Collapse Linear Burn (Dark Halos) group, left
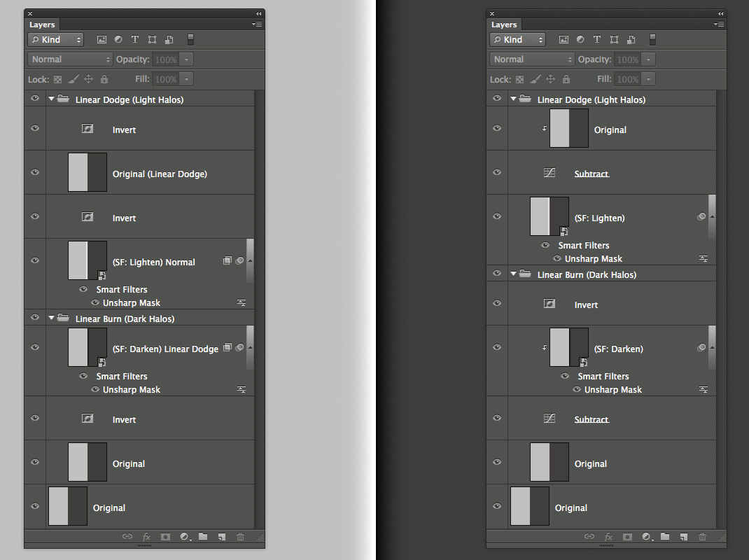The height and width of the screenshot is (560, 749). point(51,318)
